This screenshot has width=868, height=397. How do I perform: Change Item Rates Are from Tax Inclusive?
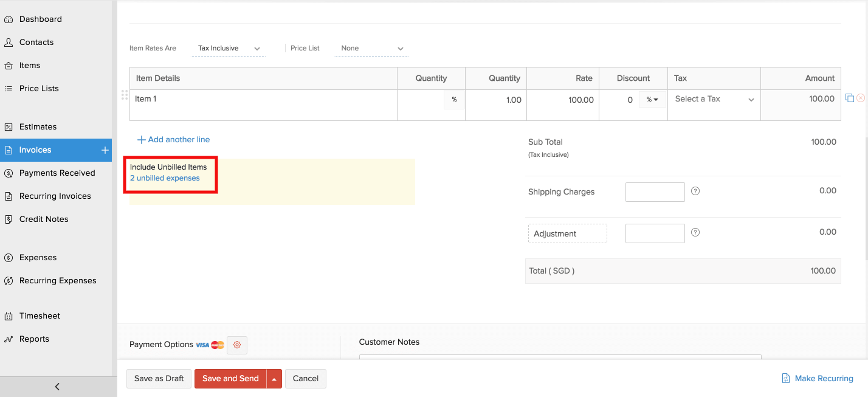[x=228, y=48]
